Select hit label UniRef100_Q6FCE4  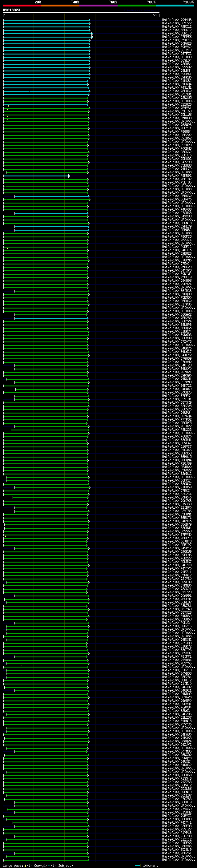[x=177, y=481]
